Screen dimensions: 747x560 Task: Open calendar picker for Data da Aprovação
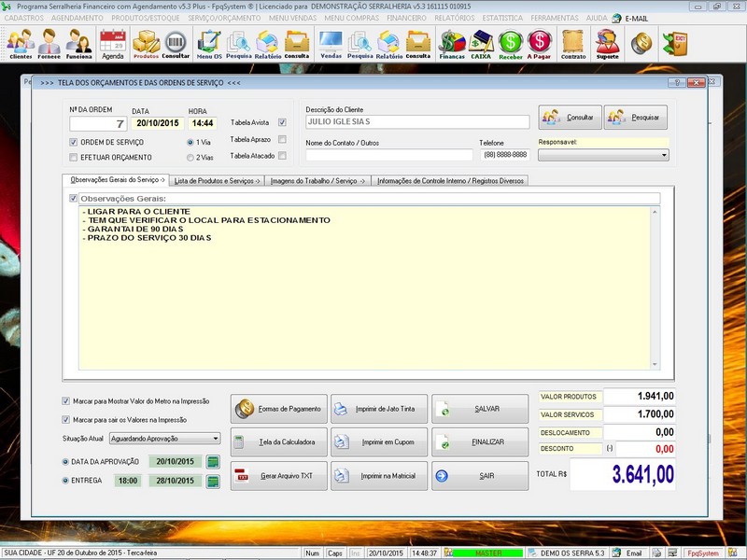point(213,461)
